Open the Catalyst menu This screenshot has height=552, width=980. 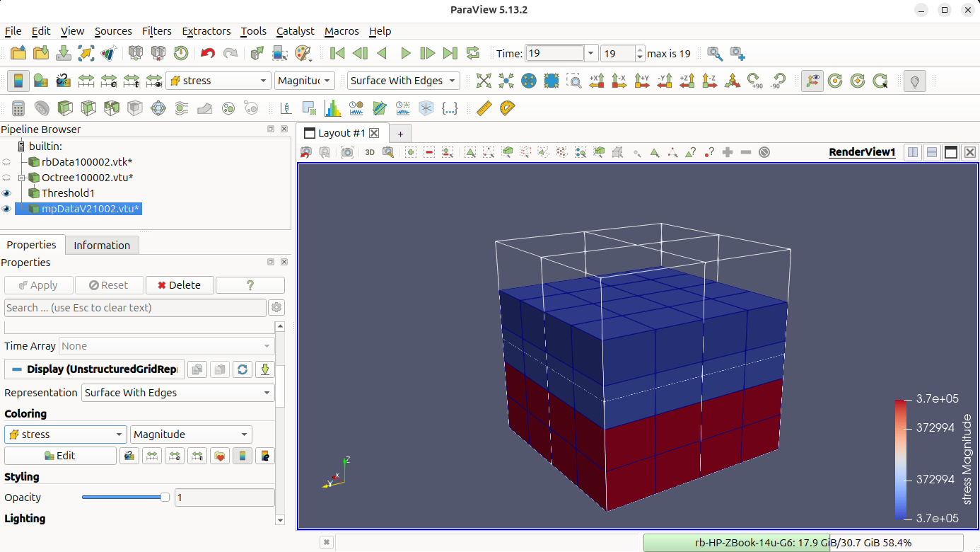pos(296,31)
